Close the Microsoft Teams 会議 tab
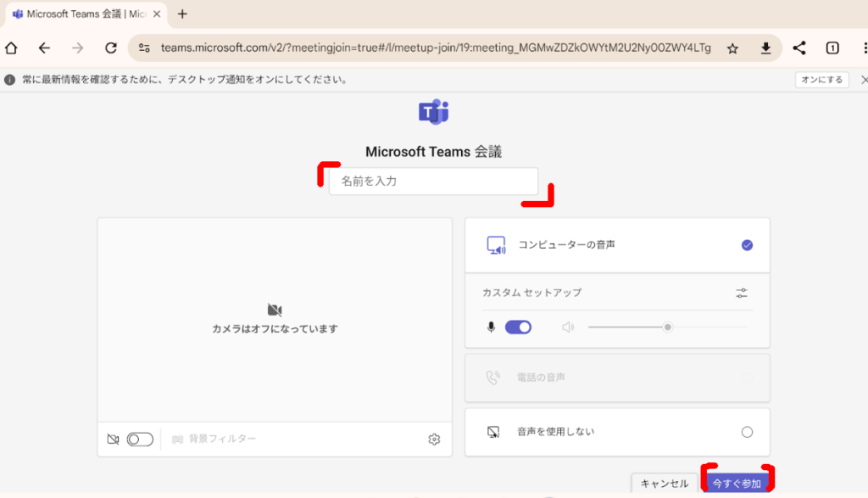The width and height of the screenshot is (868, 498). click(157, 14)
